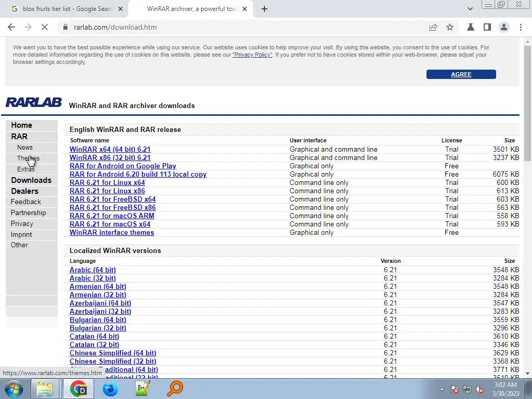Open the Windows Start button

14,389
